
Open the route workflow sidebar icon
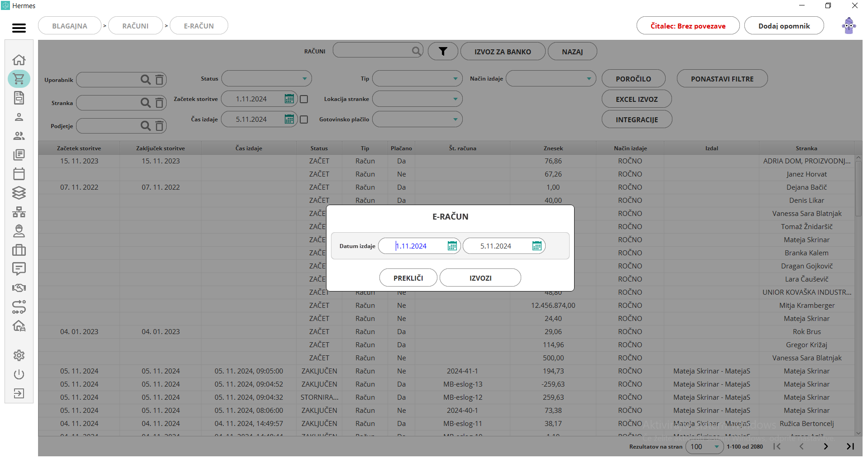click(x=19, y=307)
